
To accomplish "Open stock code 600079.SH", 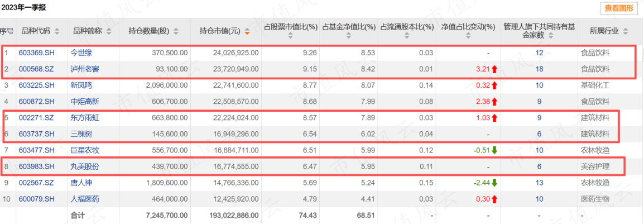I will point(37,199).
